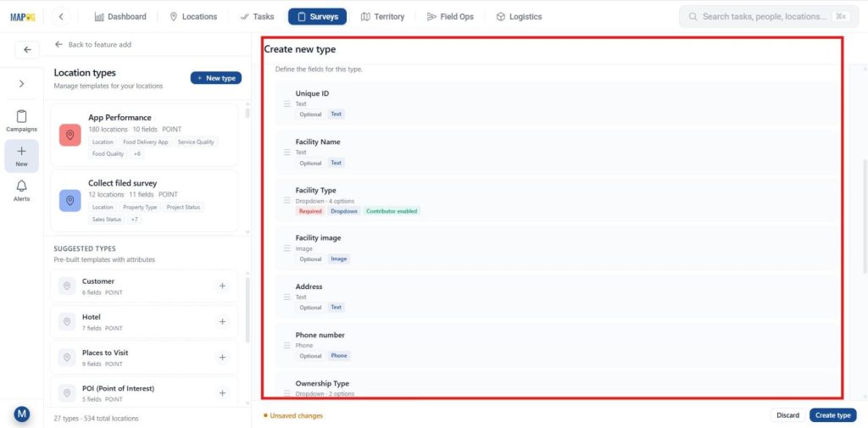This screenshot has height=428, width=868.
Task: Click the Hotel pin icon
Action: point(67,322)
